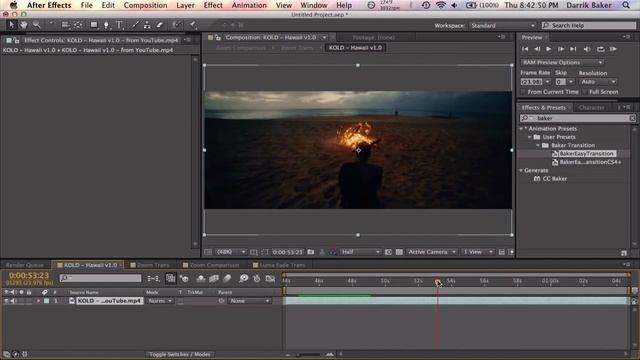Viewport: 640px width, 360px height.
Task: Toggle Mute Audio in Preview panel
Action: [x=587, y=49]
